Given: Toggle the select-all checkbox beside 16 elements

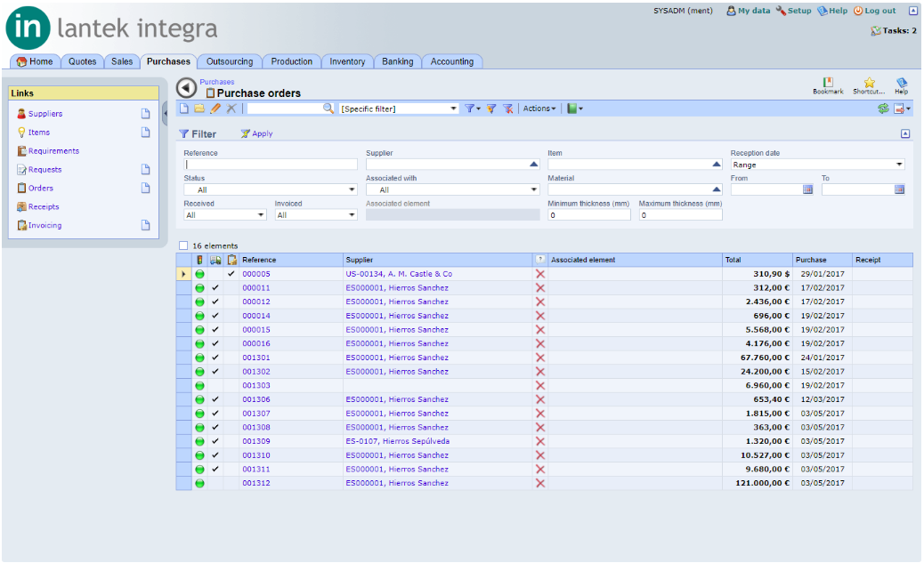Looking at the screenshot, I should 184,245.
